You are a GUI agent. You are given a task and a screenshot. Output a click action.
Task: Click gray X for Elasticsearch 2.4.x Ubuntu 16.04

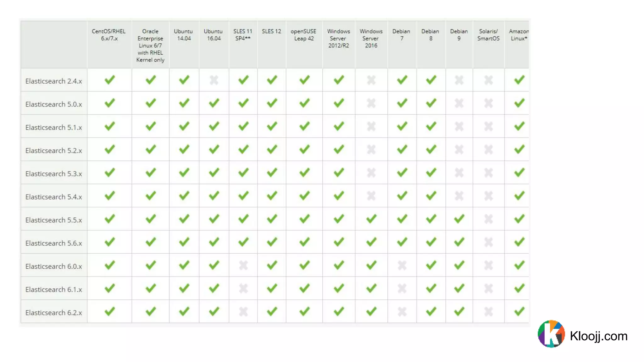point(214,80)
